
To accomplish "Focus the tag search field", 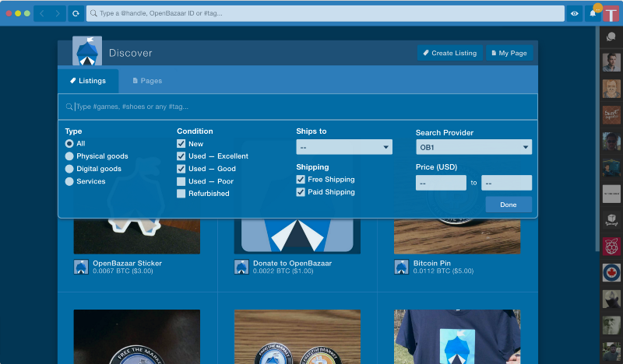I will click(x=298, y=107).
